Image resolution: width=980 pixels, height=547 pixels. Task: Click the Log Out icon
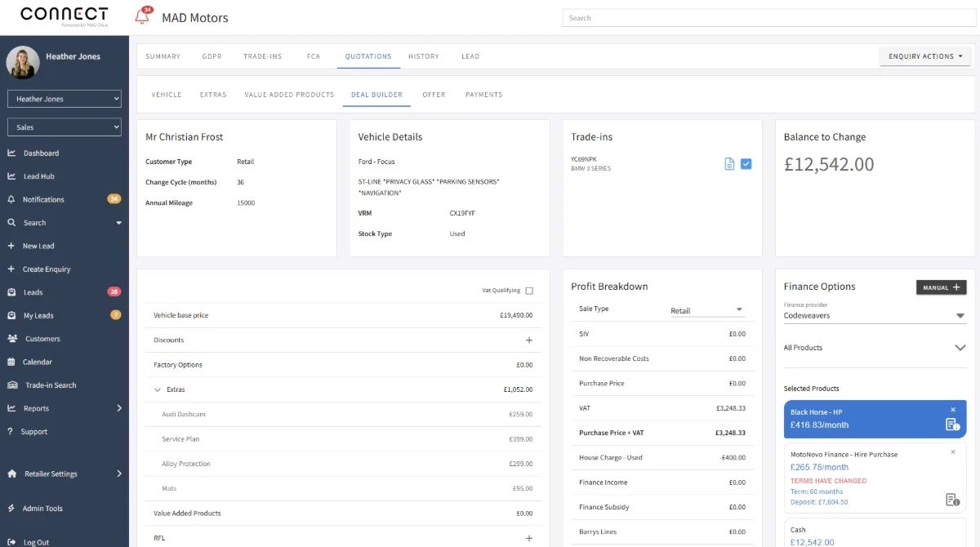tap(11, 542)
